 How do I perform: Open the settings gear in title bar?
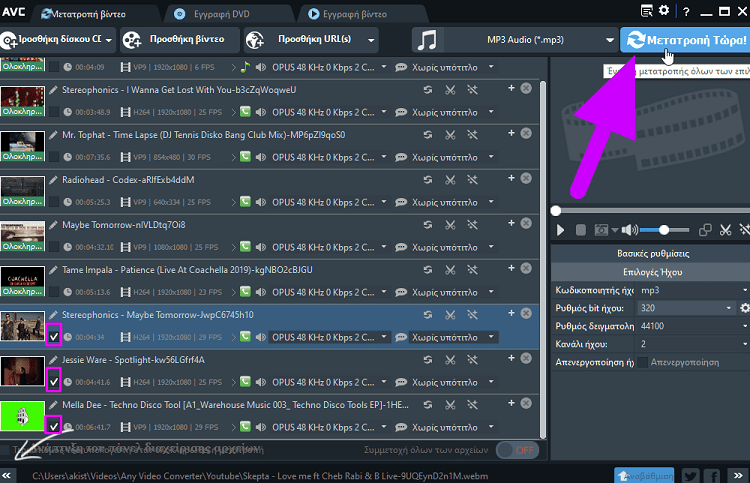tap(664, 11)
